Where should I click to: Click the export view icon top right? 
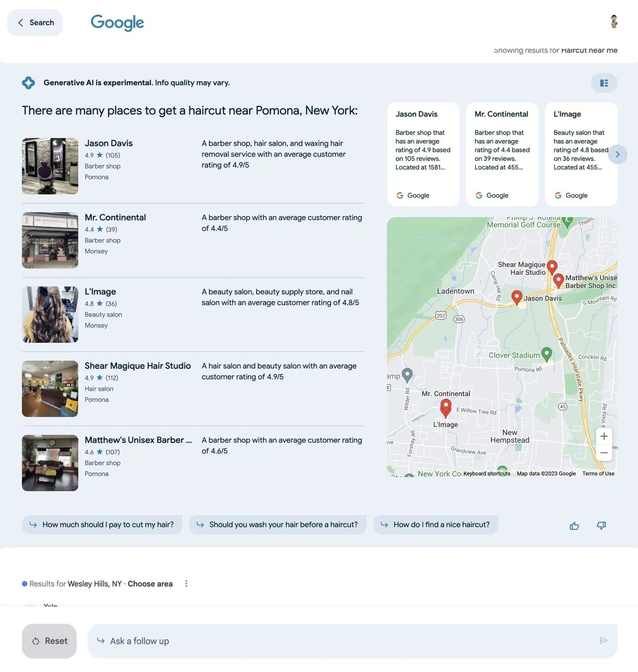tap(604, 83)
